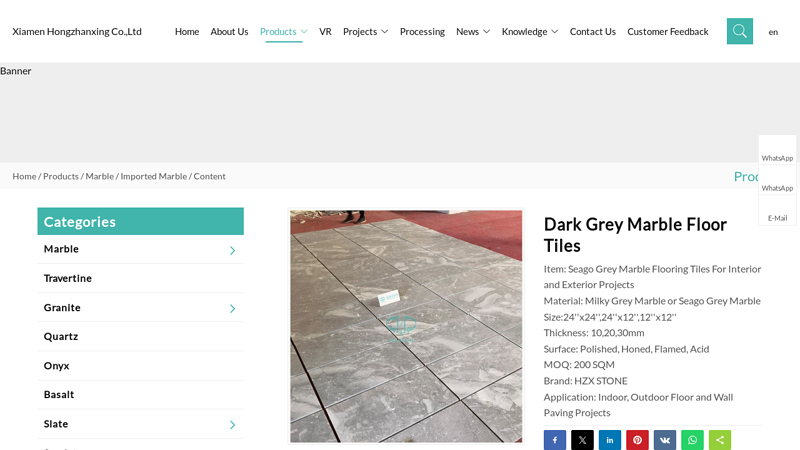Screen dimensions: 800x450
Task: Expand the Marble category chevron
Action: [x=232, y=250]
